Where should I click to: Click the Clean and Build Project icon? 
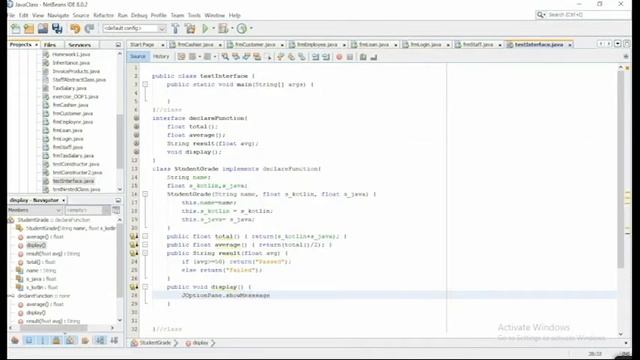point(190,29)
